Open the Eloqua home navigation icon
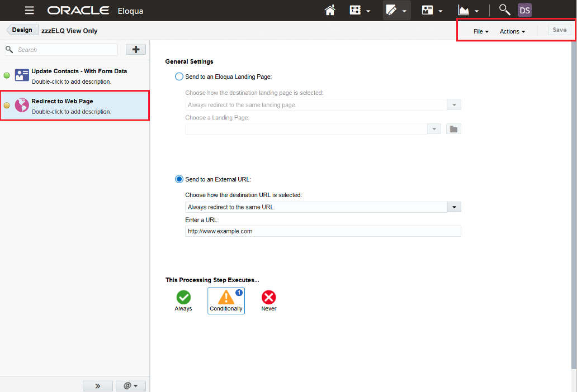Viewport: 577px width, 392px height. (x=330, y=9)
